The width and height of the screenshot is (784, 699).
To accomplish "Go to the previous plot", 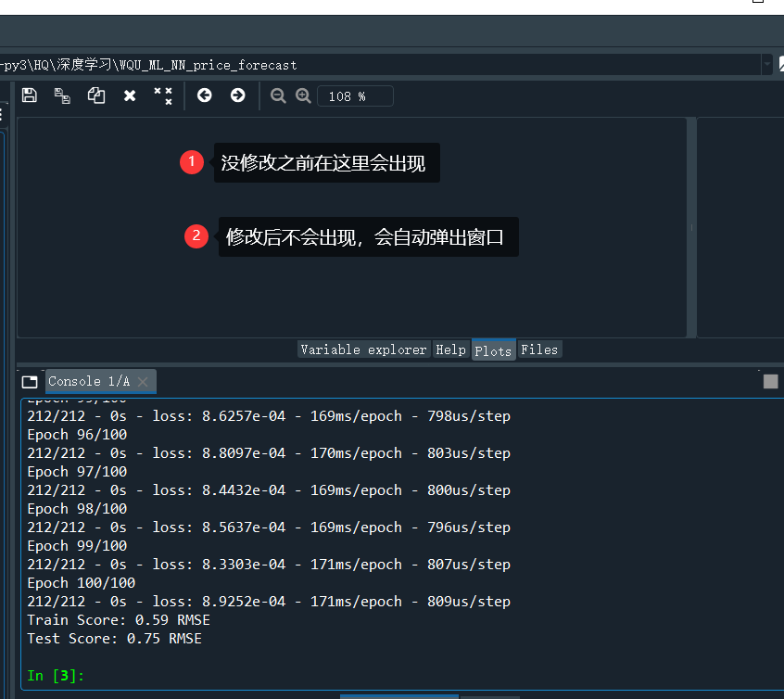I will 205,95.
